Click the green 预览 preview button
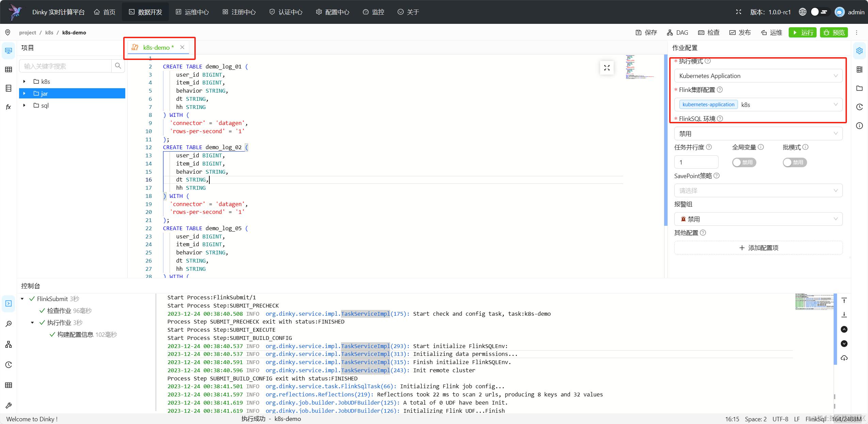Screen dimensions: 868x424 [834, 32]
